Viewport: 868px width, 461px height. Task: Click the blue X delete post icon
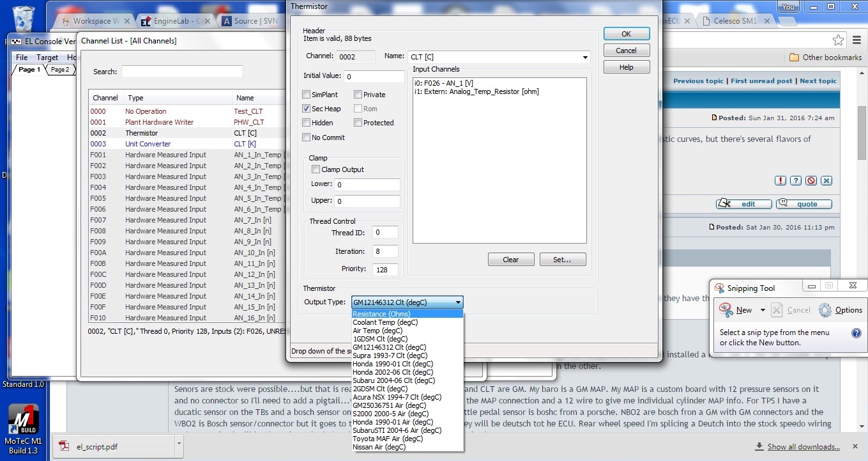point(826,181)
